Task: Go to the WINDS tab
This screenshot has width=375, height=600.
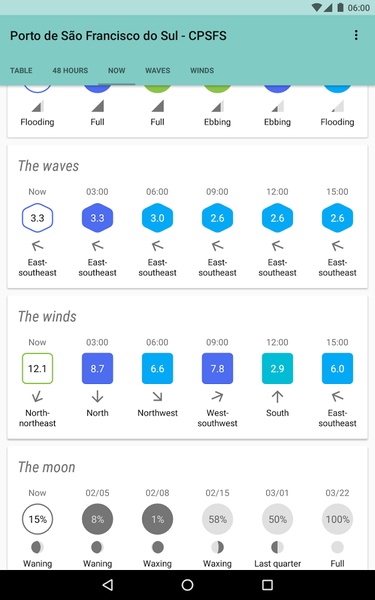Action: [202, 70]
